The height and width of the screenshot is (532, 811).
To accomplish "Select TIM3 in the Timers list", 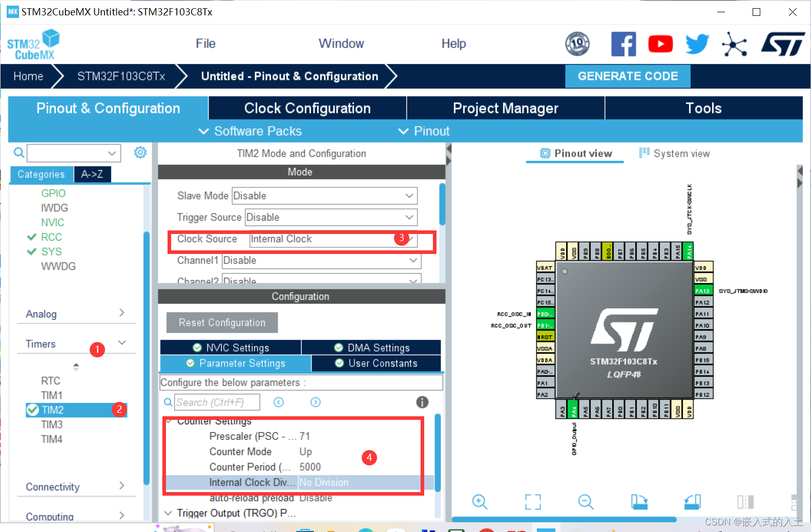I will coord(52,424).
